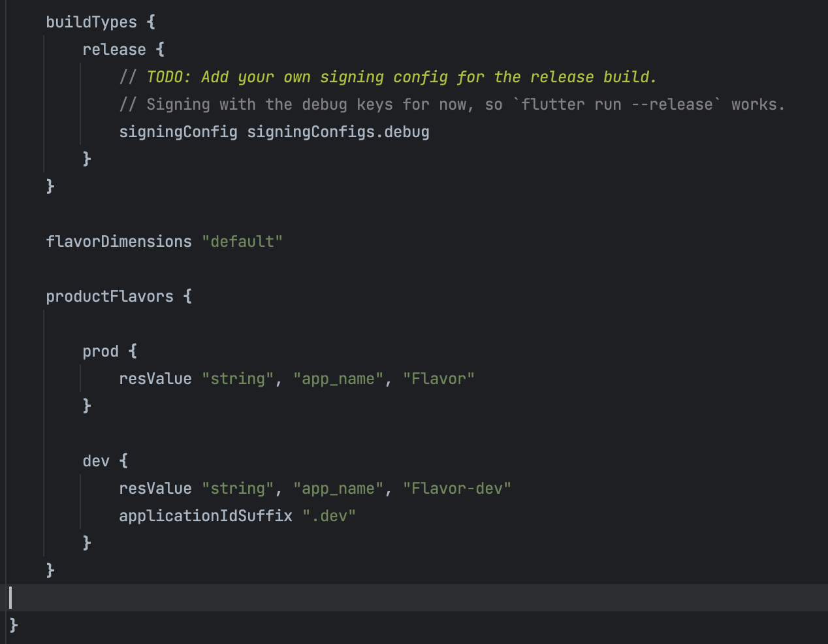Click the "Flavor-dev" string

[457, 489]
